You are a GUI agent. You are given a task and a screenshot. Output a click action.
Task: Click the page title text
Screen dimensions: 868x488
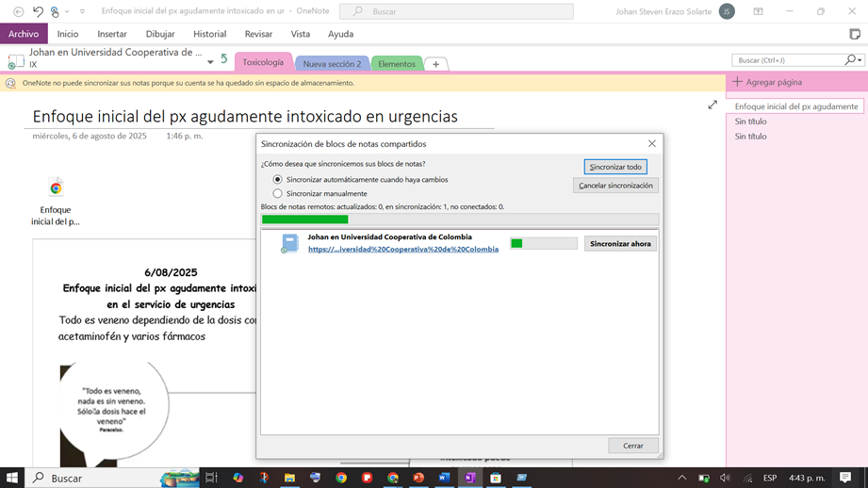tap(245, 117)
